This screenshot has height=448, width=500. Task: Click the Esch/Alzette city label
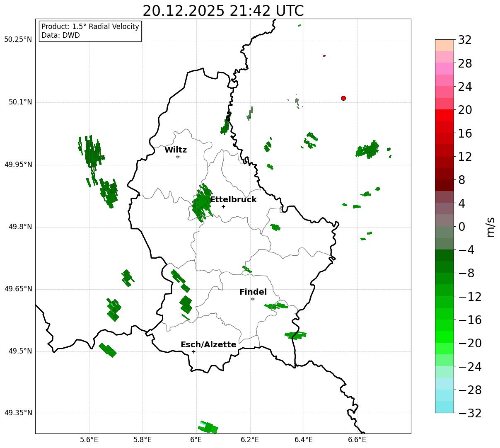(208, 345)
